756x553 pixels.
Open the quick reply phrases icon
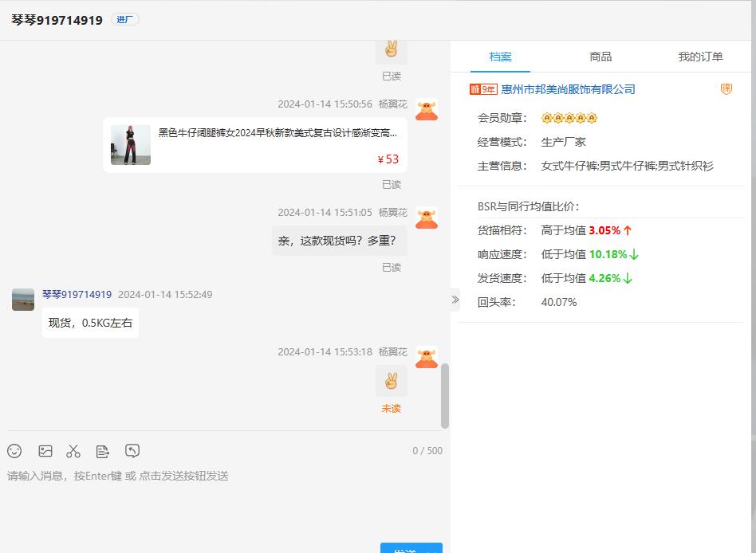102,451
